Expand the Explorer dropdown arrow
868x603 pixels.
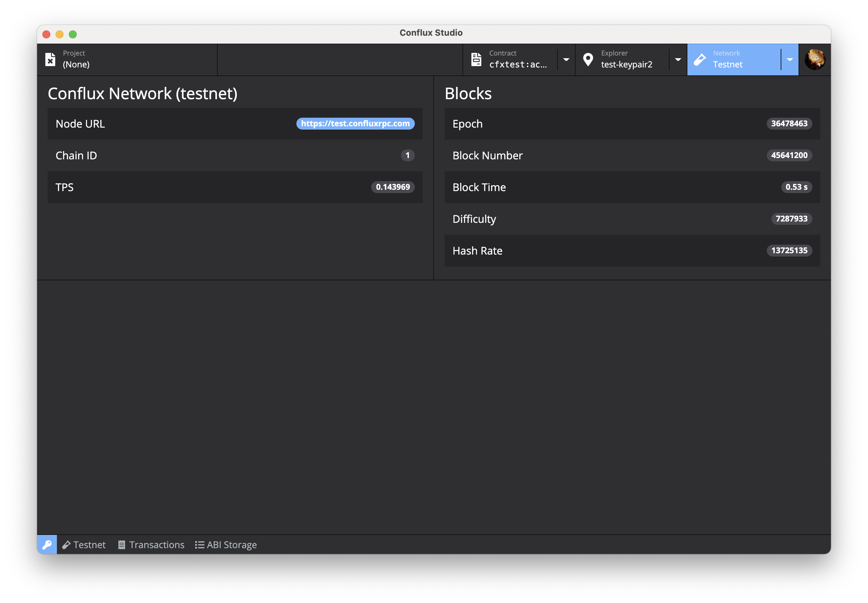pyautogui.click(x=678, y=59)
